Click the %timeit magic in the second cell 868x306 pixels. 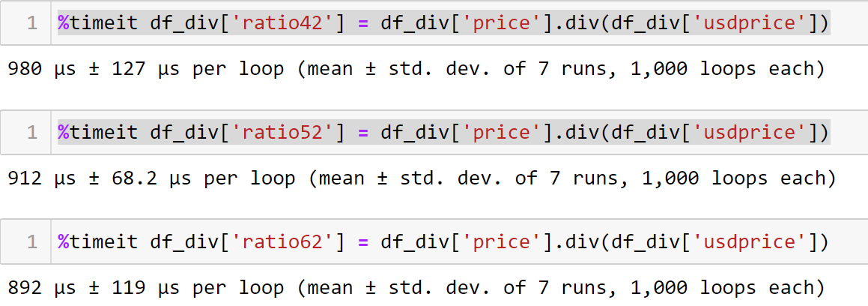pos(97,133)
